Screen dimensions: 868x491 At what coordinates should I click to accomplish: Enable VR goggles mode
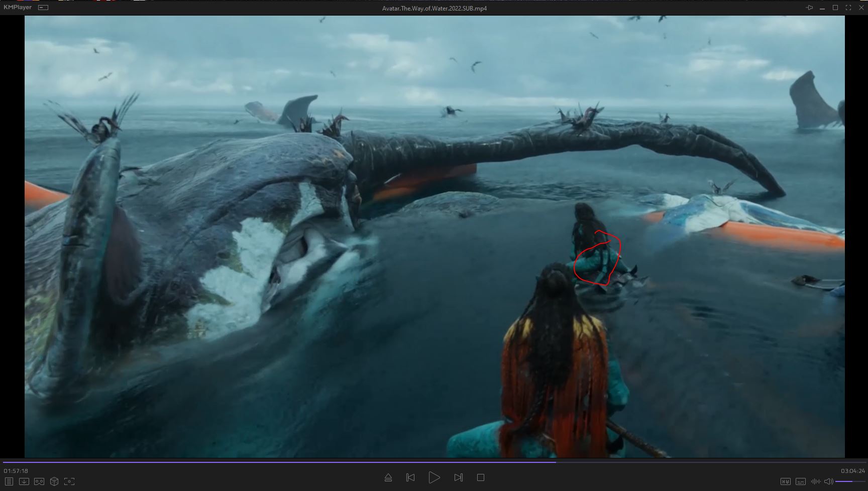click(x=39, y=481)
